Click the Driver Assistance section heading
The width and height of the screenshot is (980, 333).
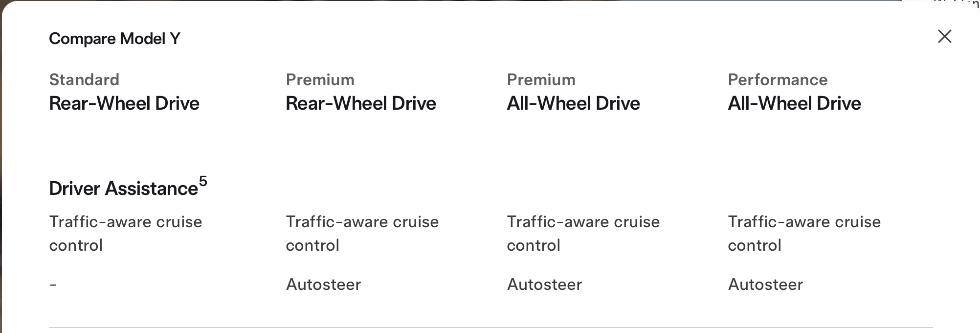tap(123, 189)
